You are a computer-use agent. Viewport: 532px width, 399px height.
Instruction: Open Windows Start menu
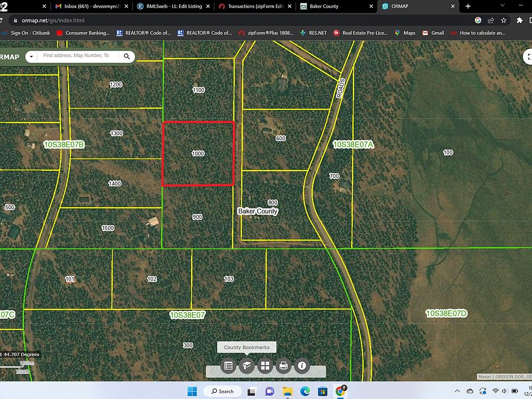(x=192, y=391)
